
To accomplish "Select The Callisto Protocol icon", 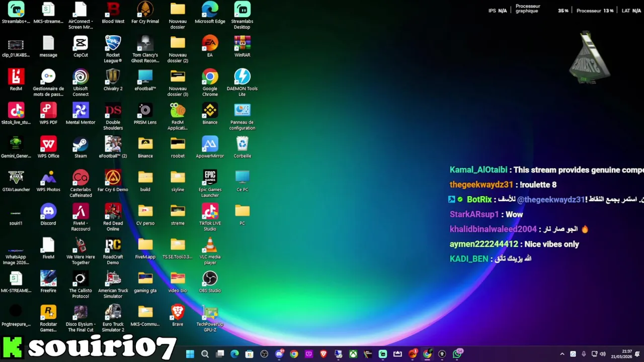I will (x=80, y=285).
